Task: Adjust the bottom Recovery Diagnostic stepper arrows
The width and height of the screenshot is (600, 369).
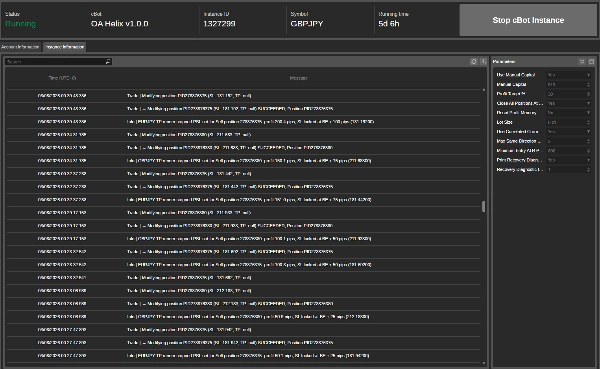Action: (589, 170)
